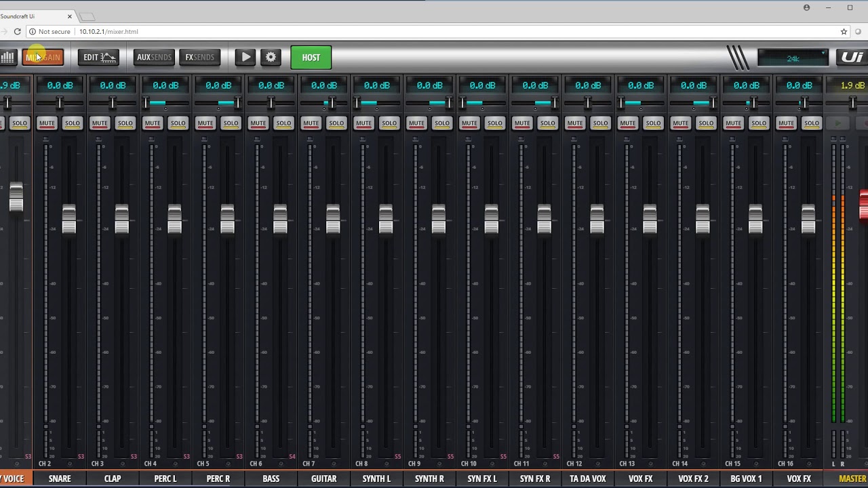Open the slide-out panel diagonal stripes icon
This screenshot has width=868, height=488.
point(738,58)
